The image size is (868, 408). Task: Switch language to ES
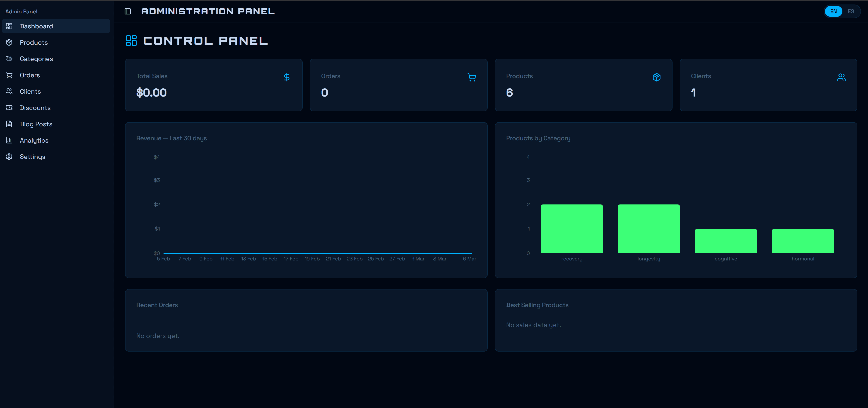coord(851,12)
